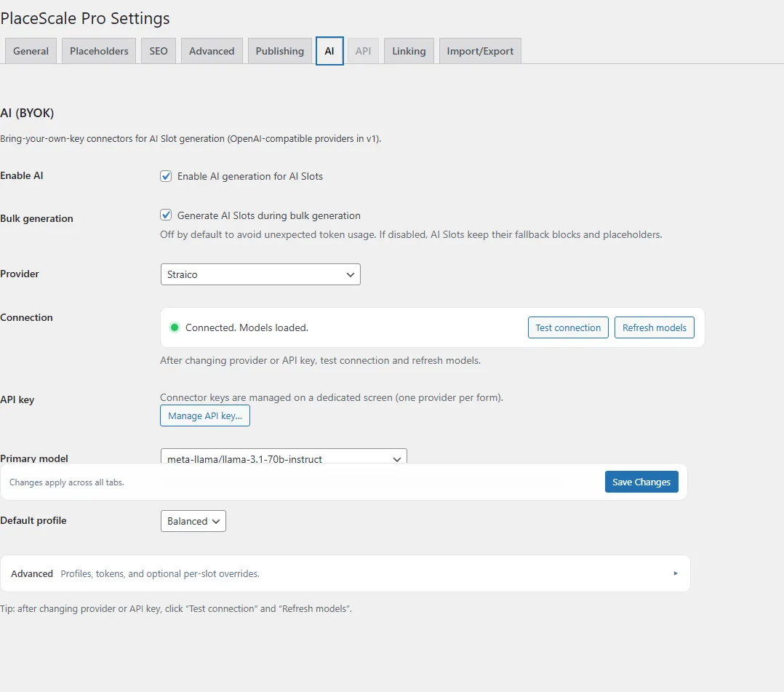The height and width of the screenshot is (692, 784).
Task: Go to the Import/Export tab
Action: pyautogui.click(x=479, y=51)
